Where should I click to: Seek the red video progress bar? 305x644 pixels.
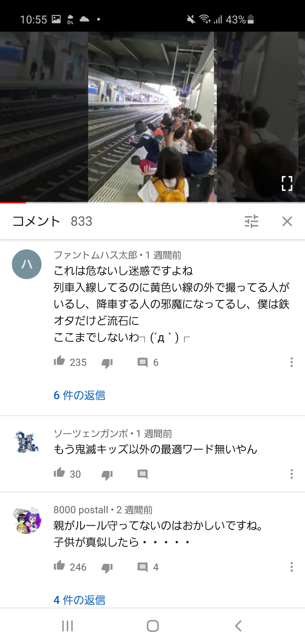[13, 203]
